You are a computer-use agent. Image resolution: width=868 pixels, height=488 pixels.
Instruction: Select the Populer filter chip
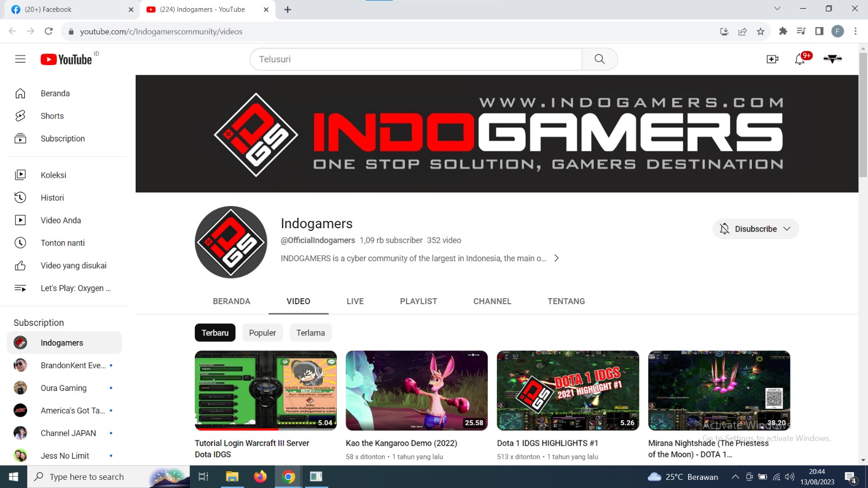(x=263, y=333)
